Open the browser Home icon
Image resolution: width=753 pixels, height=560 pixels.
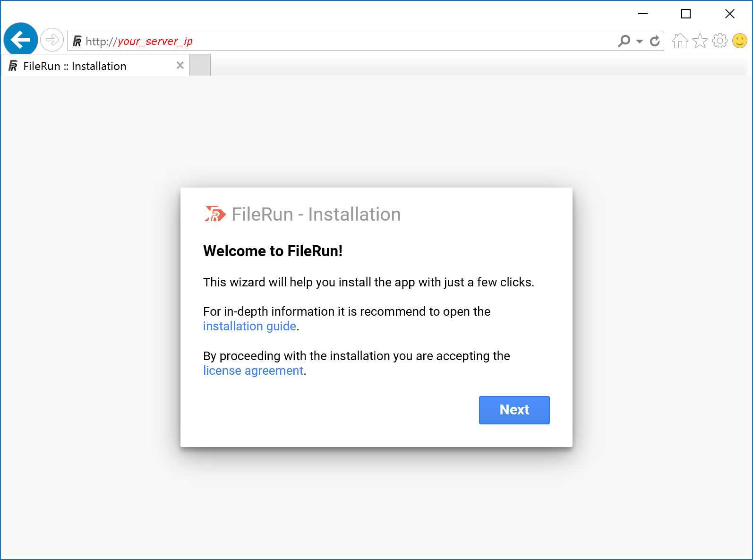tap(680, 41)
